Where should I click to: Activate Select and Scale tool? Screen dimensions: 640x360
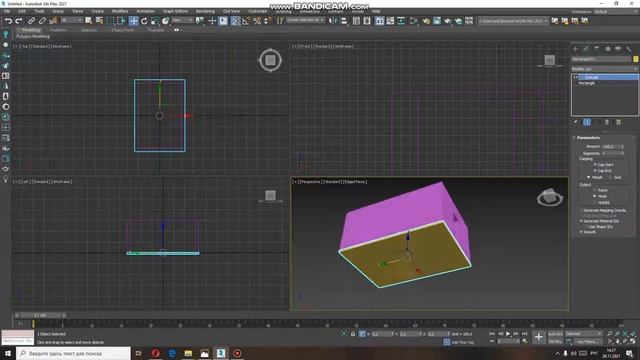coord(155,21)
